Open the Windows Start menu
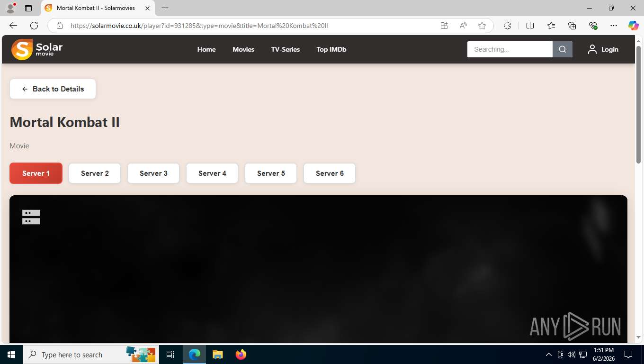 pyautogui.click(x=11, y=355)
